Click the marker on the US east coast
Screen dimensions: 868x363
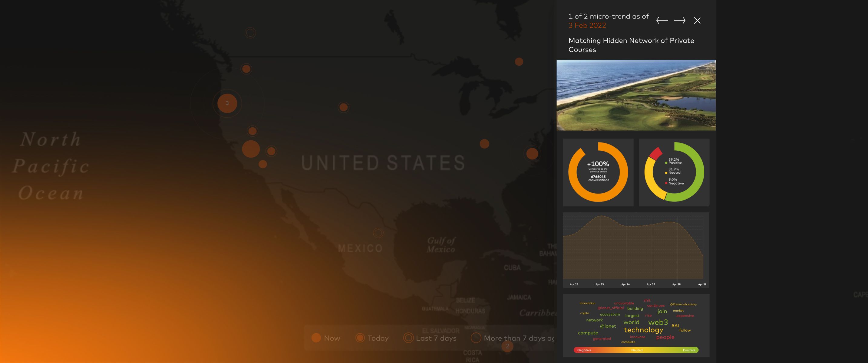[532, 154]
